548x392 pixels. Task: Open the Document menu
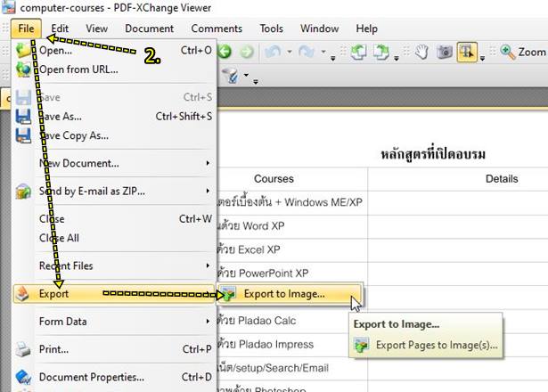(149, 29)
